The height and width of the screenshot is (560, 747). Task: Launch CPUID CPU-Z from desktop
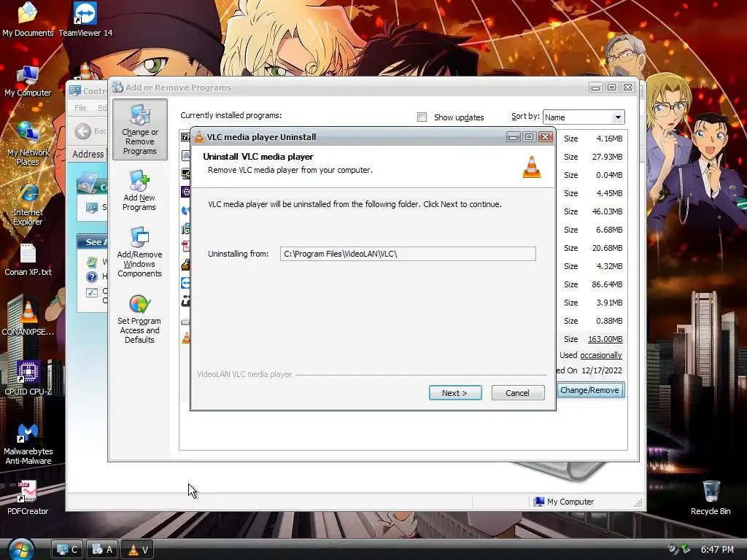[x=28, y=378]
